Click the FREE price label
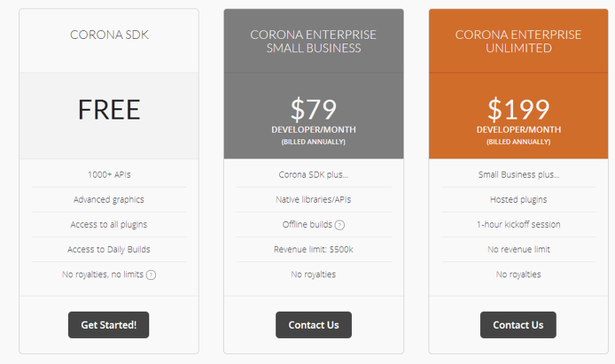The height and width of the screenshot is (364, 615). pyautogui.click(x=109, y=109)
